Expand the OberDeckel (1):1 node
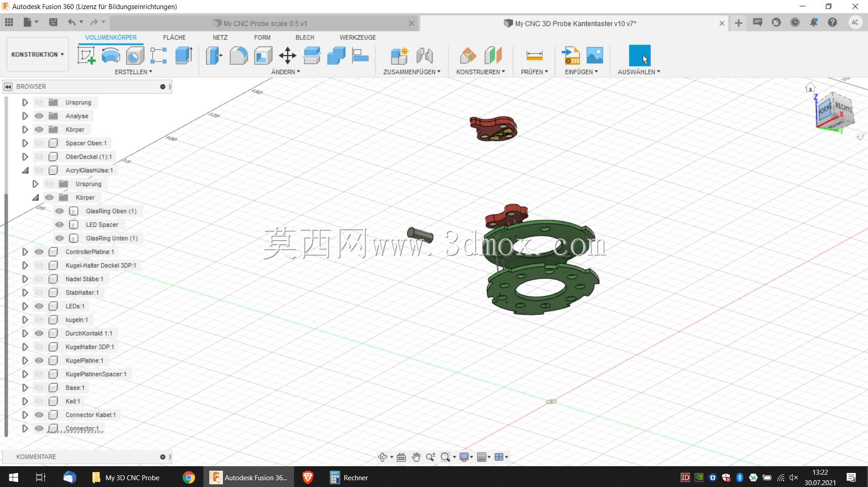This screenshot has width=868, height=487. (x=25, y=157)
